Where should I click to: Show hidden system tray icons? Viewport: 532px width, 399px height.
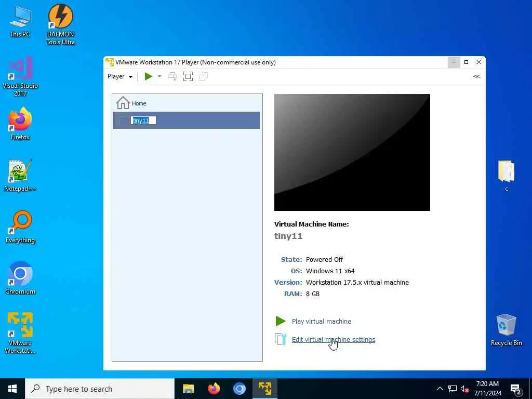[x=440, y=389]
